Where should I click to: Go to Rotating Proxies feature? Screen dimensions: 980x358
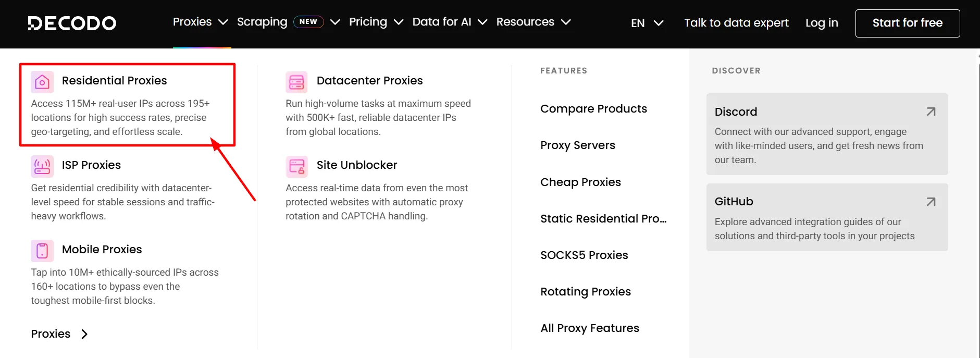pos(586,292)
